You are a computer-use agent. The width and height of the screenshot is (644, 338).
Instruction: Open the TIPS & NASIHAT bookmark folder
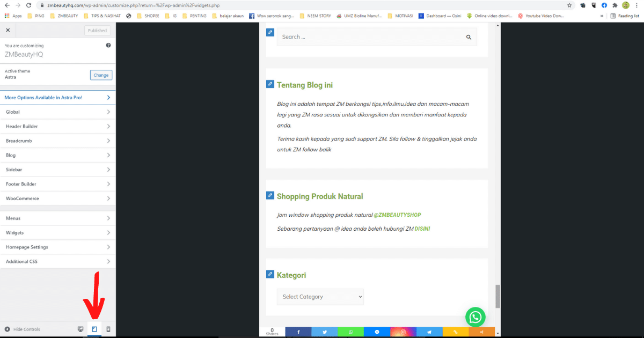pyautogui.click(x=103, y=16)
